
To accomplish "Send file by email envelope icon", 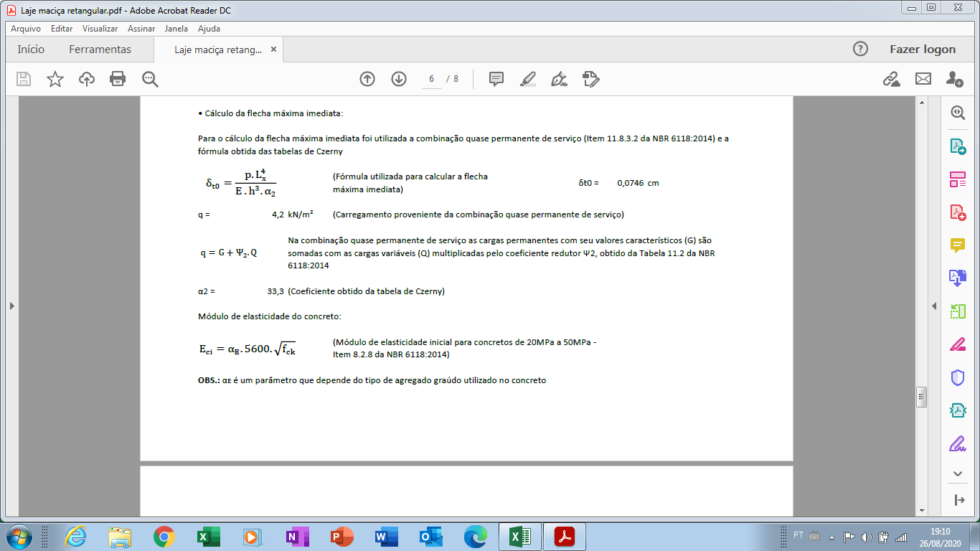I will [923, 79].
